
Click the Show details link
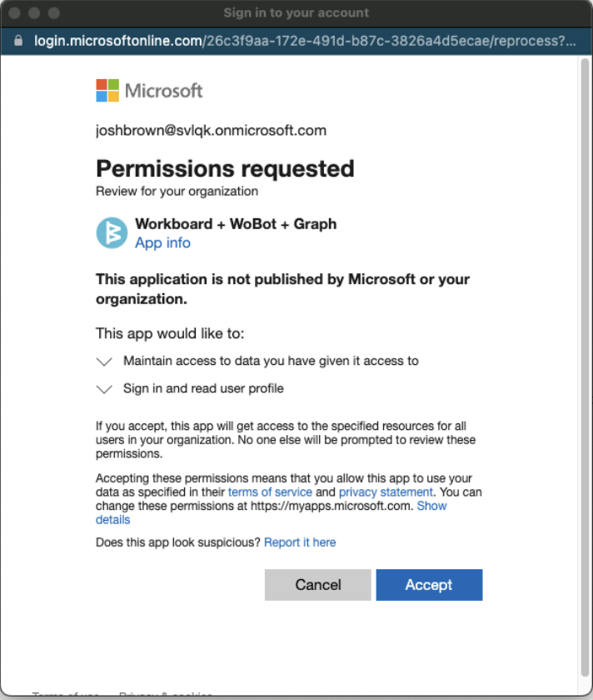coord(272,512)
